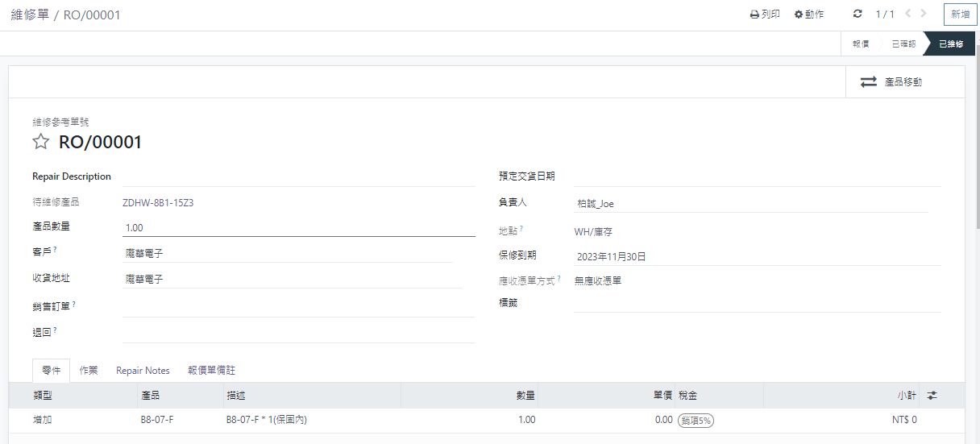Open the Repair Notes tab

143,371
